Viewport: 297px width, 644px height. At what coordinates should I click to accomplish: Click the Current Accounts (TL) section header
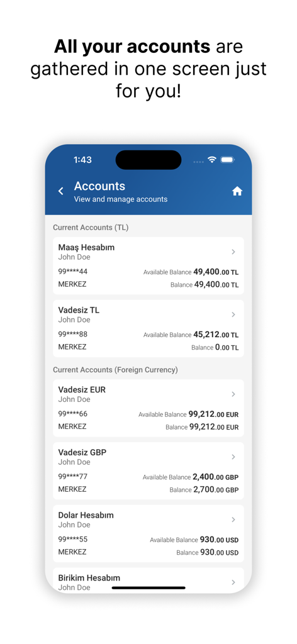point(91,228)
